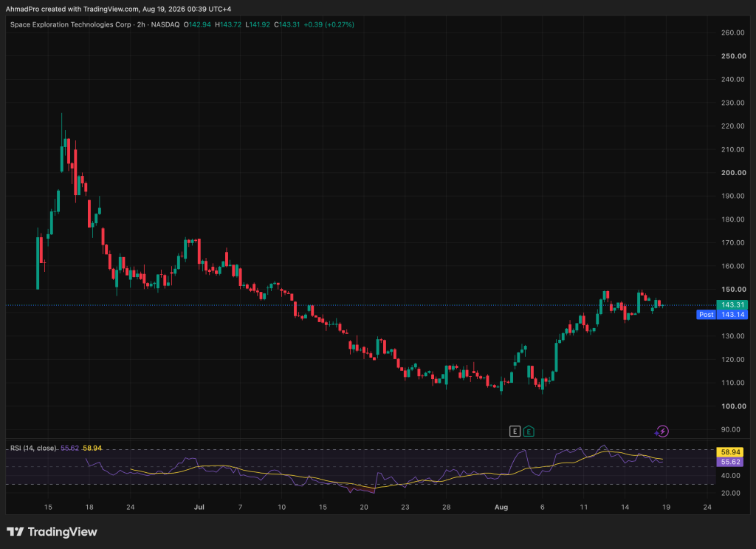This screenshot has width=756, height=549.
Task: Click the white square earnings E marker
Action: coord(515,432)
